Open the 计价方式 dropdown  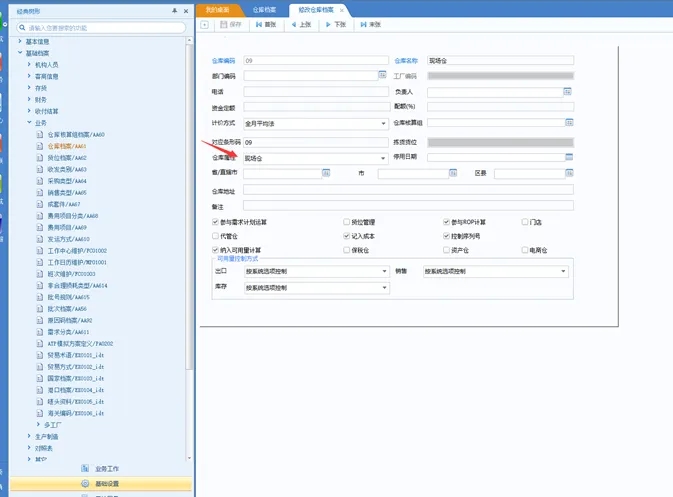(x=383, y=124)
